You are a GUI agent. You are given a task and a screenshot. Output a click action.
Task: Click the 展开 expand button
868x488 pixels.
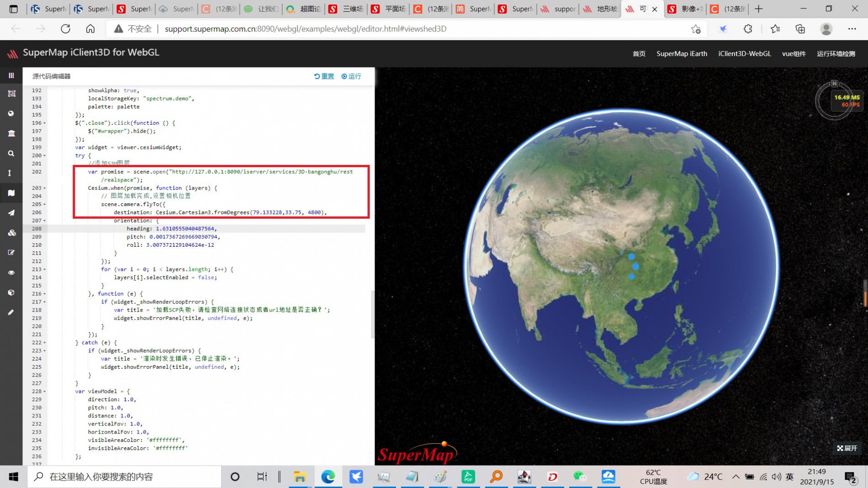coord(847,448)
